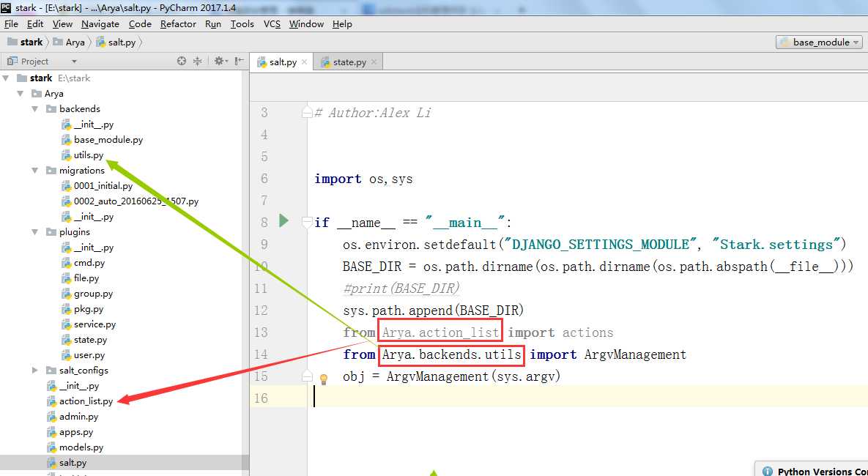Collapse the migrations folder
Viewport: 868px width, 476px height.
35,171
